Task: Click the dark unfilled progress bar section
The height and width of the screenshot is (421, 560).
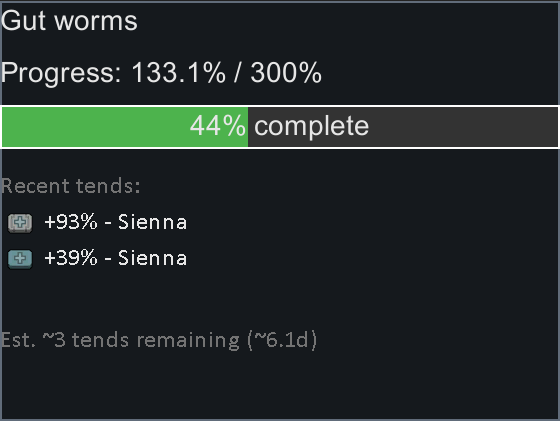Action: [x=403, y=127]
